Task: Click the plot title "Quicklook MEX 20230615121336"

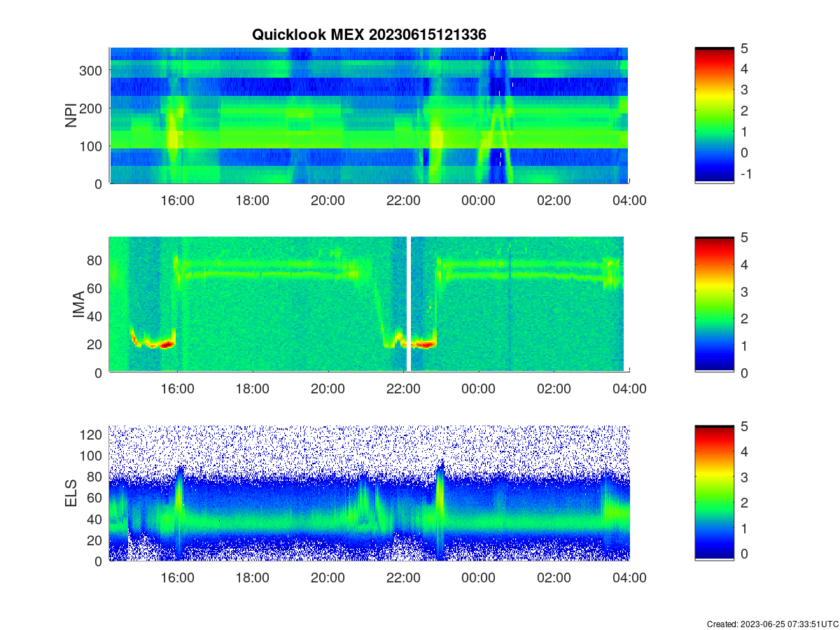Action: coord(369,34)
